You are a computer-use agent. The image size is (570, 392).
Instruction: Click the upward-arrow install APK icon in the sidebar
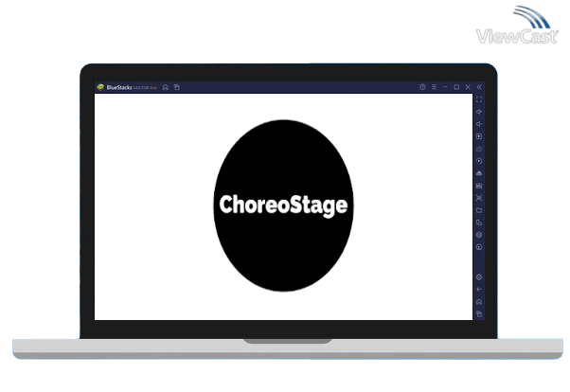pyautogui.click(x=479, y=173)
